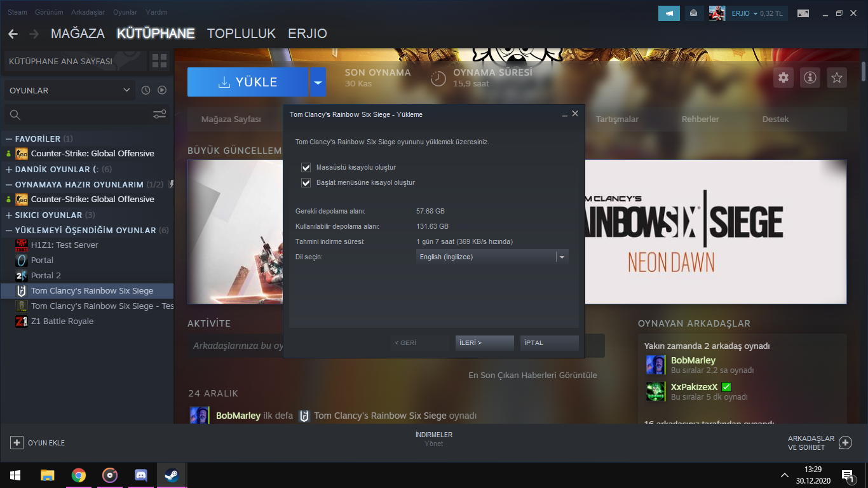Open friends chat plus icon
The image size is (868, 488).
[845, 443]
